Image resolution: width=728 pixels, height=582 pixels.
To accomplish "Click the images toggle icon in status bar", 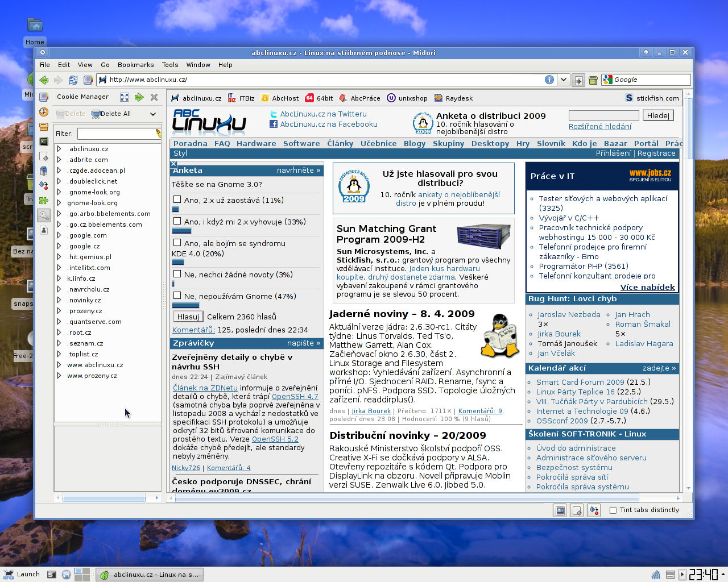I will (x=560, y=510).
